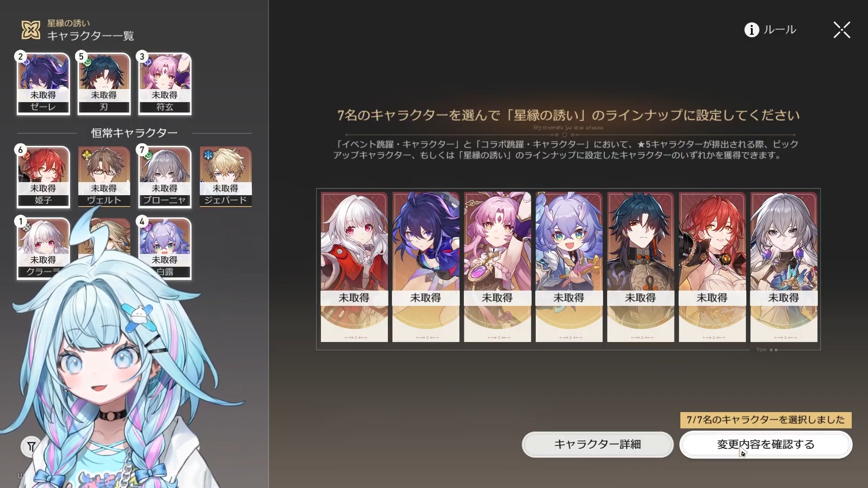Toggle ブローニャ character card numbered 7
Viewport: 868px width, 488px height.
tap(165, 177)
